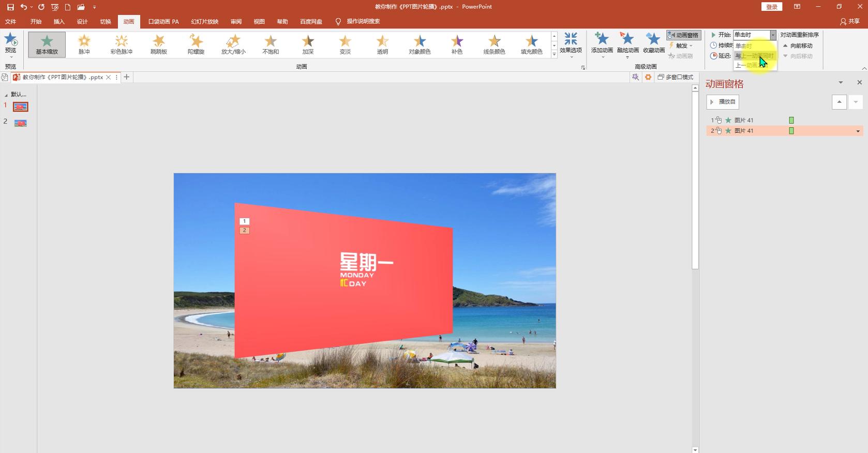Apply the 陀螺旋 spin animation
The width and height of the screenshot is (868, 453).
pyautogui.click(x=196, y=44)
